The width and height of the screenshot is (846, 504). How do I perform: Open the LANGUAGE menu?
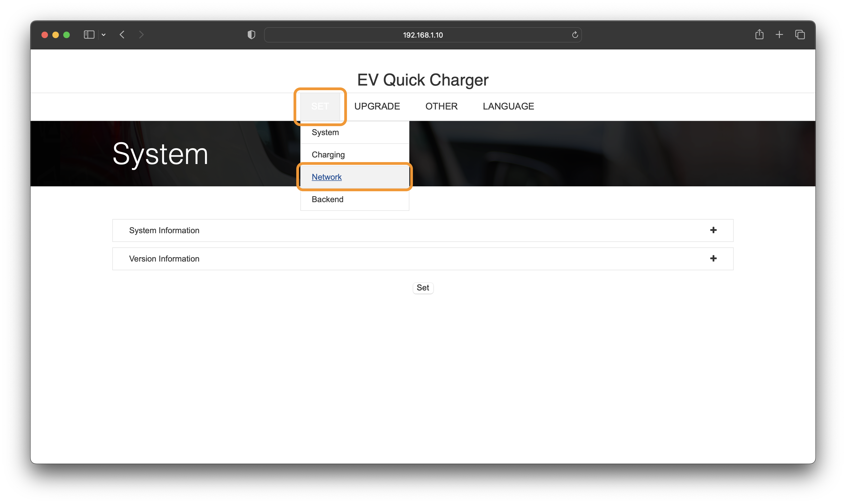point(508,106)
